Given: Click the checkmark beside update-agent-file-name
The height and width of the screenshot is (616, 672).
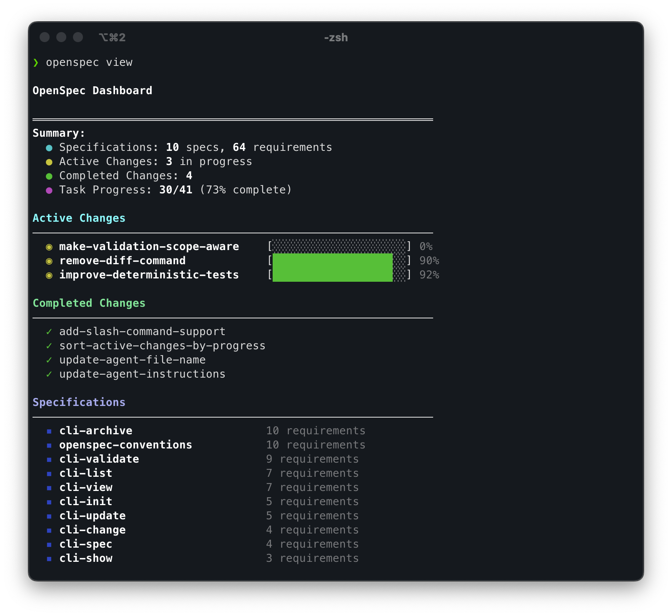Looking at the screenshot, I should click(x=49, y=360).
